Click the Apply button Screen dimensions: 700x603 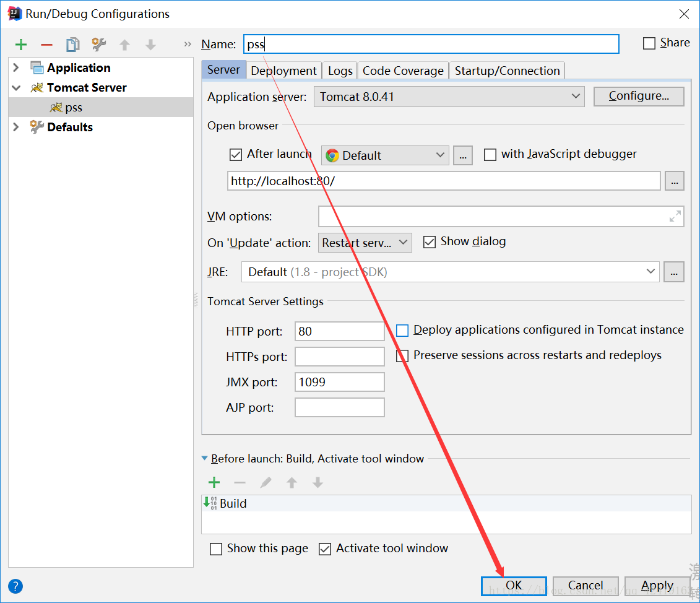tap(657, 586)
